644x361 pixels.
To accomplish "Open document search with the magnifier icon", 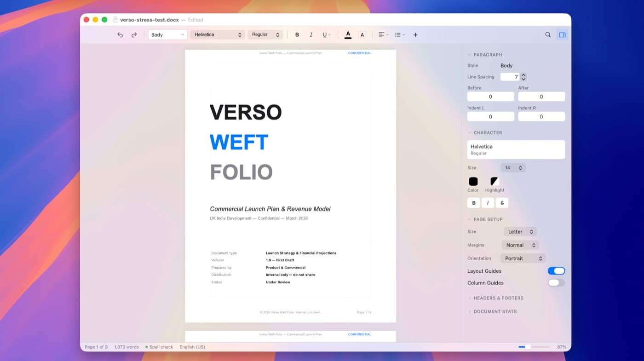I will pyautogui.click(x=547, y=34).
